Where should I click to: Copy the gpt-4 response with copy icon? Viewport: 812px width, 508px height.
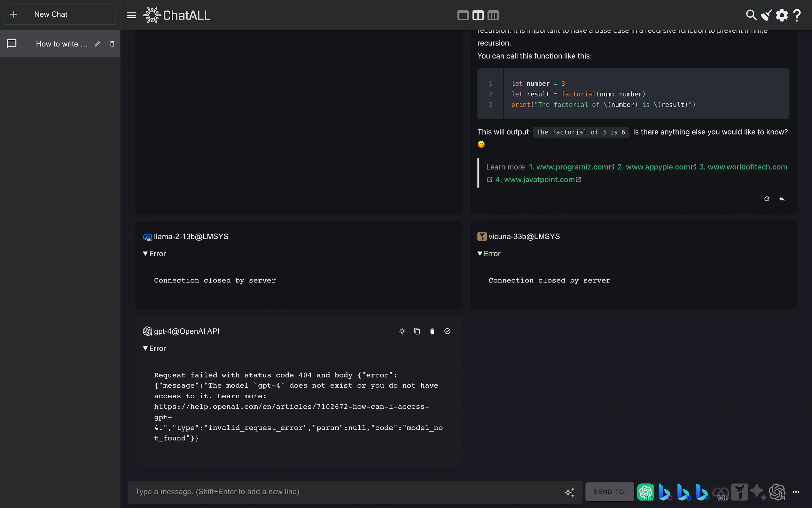pos(417,331)
